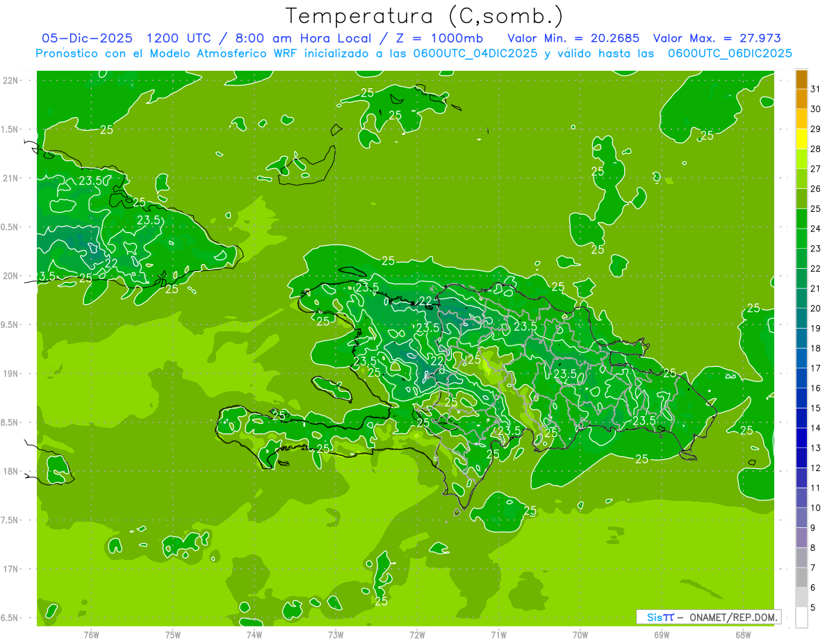Click the legend value 17
The image size is (834, 644).
point(816,368)
